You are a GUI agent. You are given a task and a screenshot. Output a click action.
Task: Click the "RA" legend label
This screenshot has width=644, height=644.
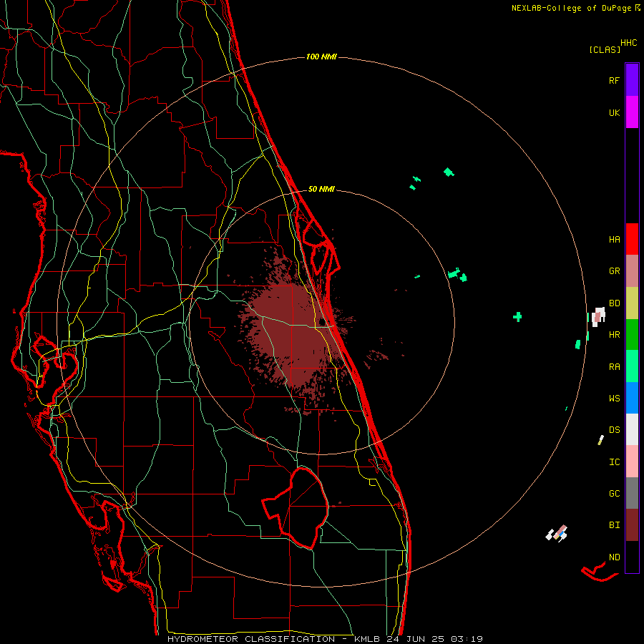pyautogui.click(x=614, y=367)
